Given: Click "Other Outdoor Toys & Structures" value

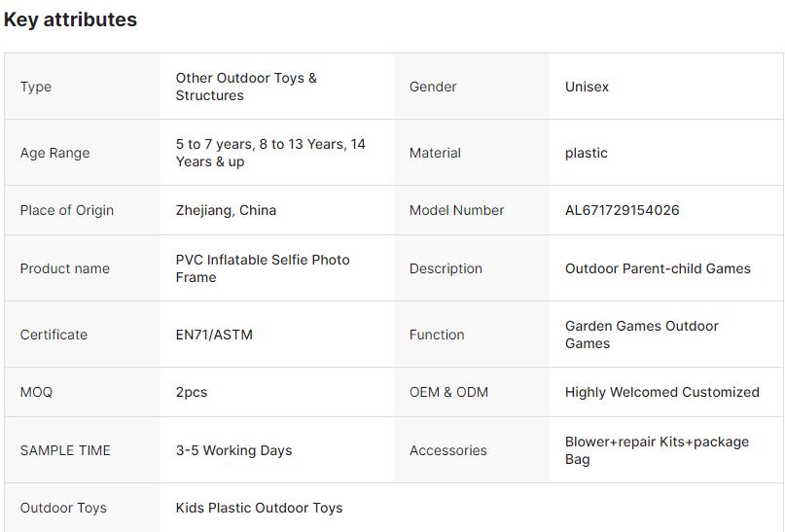Looking at the screenshot, I should 246,87.
